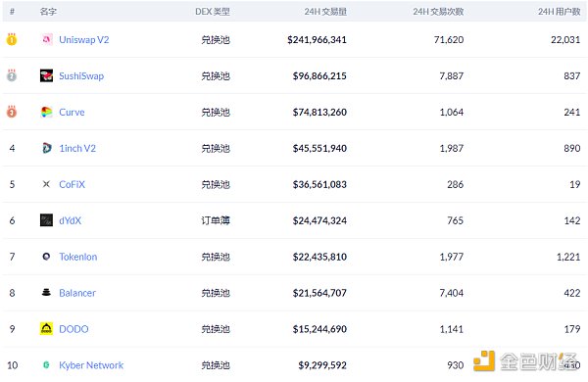Image resolution: width=588 pixels, height=382 pixels.
Task: Click the Curve rainbow logo icon
Action: click(x=46, y=112)
